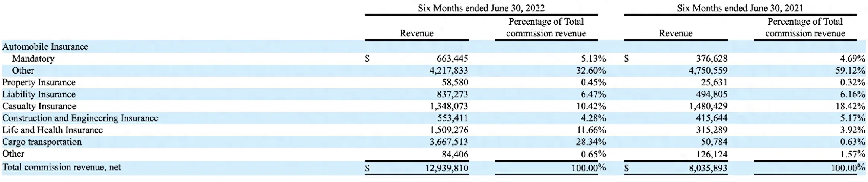868x182 pixels.
Task: Click the Automobile Insurance row label
Action: coord(45,47)
